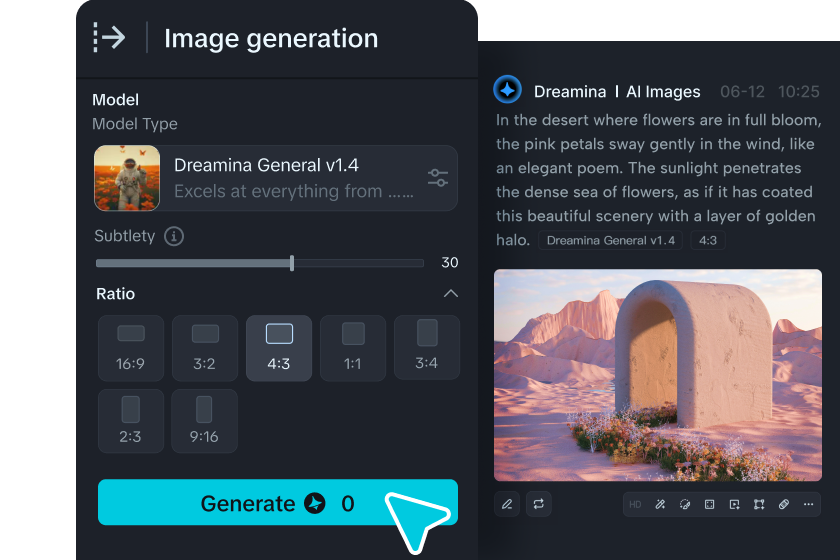Screen dimensions: 840x560
Task: Click the crop transform nodes icon
Action: (759, 504)
